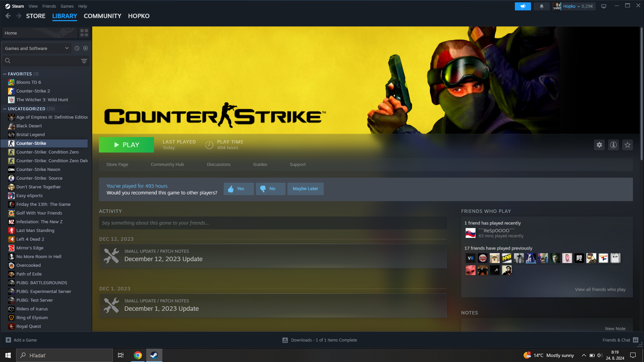Open the announcements megaphone button
This screenshot has width=644, height=362.
coord(523,6)
